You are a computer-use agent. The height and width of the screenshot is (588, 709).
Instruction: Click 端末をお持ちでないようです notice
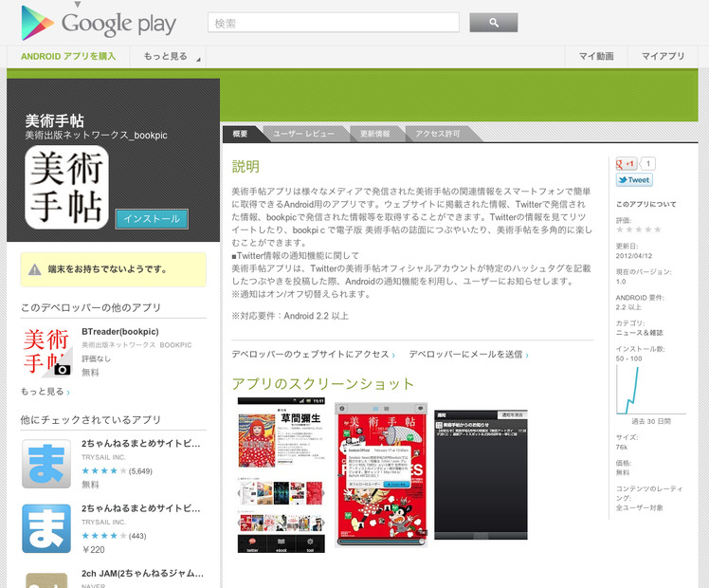coord(113,269)
